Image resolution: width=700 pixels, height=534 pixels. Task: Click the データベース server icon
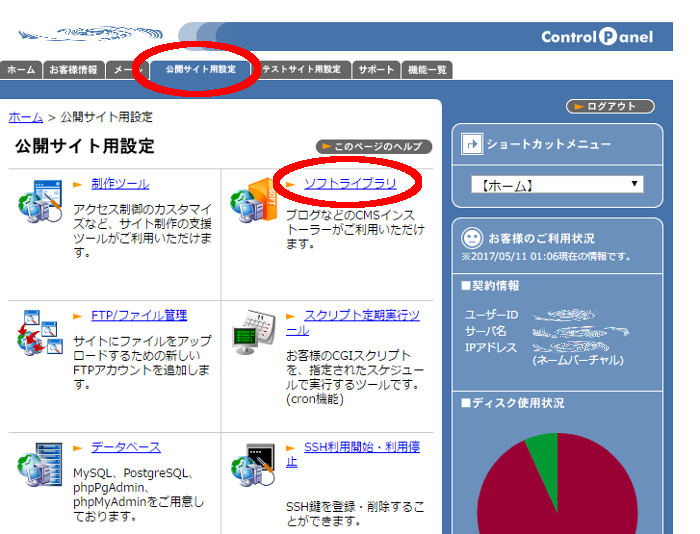(x=40, y=466)
